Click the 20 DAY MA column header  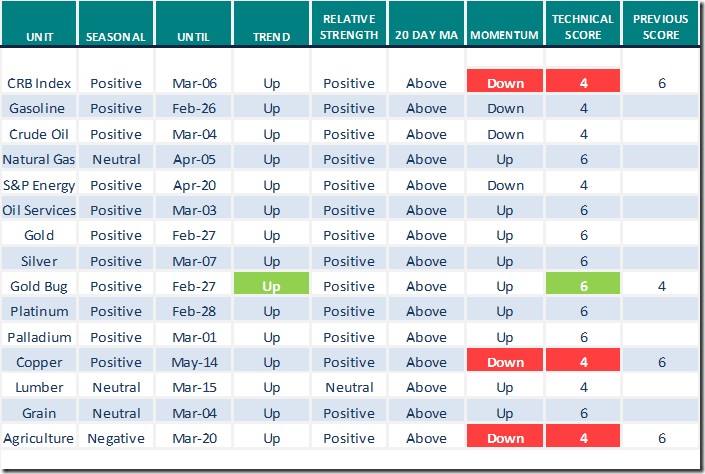pyautogui.click(x=427, y=36)
